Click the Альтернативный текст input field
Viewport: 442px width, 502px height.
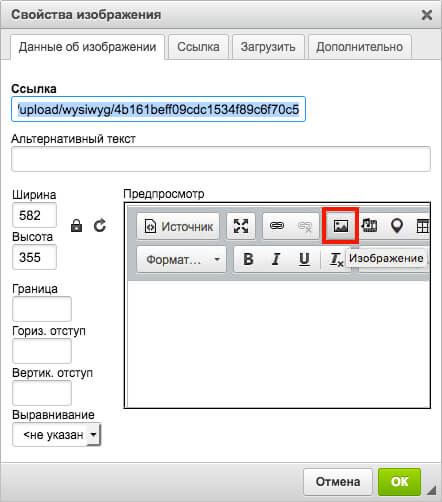coord(221,159)
